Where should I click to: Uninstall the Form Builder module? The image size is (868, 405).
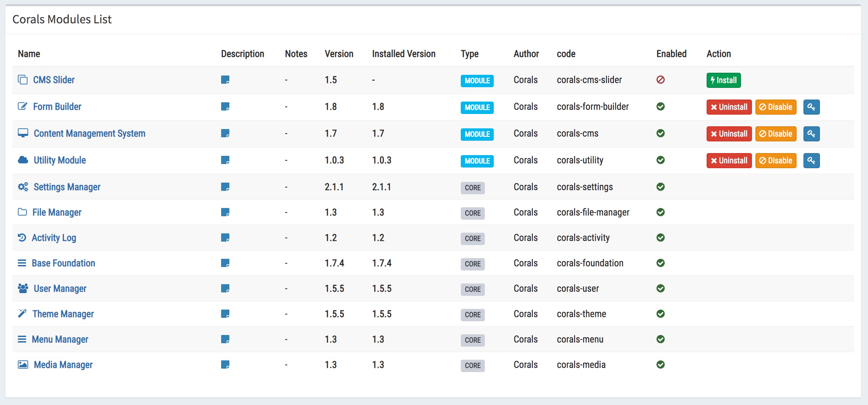click(729, 107)
